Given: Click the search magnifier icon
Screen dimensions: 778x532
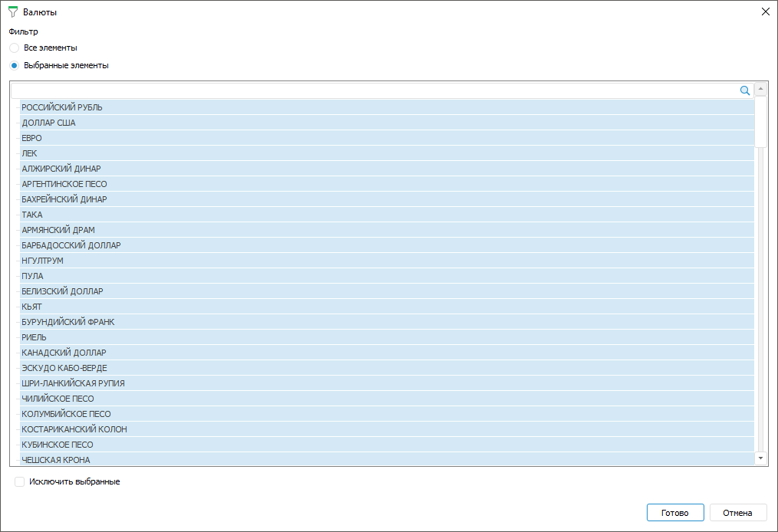Looking at the screenshot, I should [744, 90].
